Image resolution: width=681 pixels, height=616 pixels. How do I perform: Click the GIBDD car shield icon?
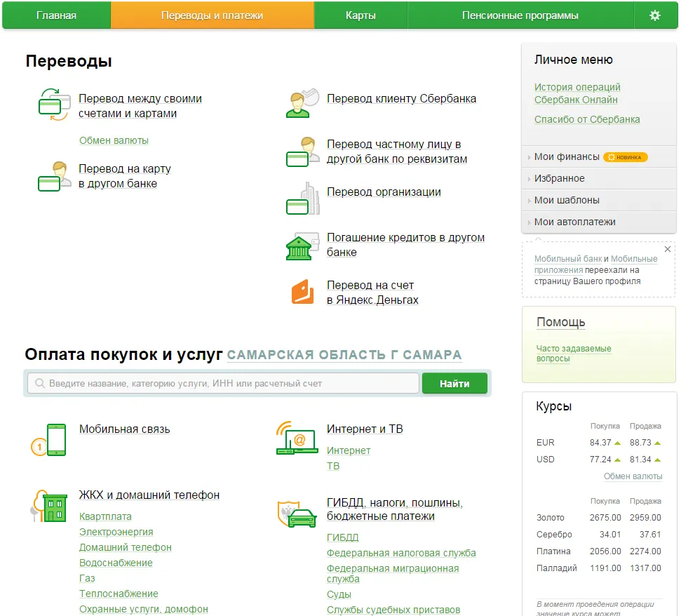pyautogui.click(x=297, y=514)
